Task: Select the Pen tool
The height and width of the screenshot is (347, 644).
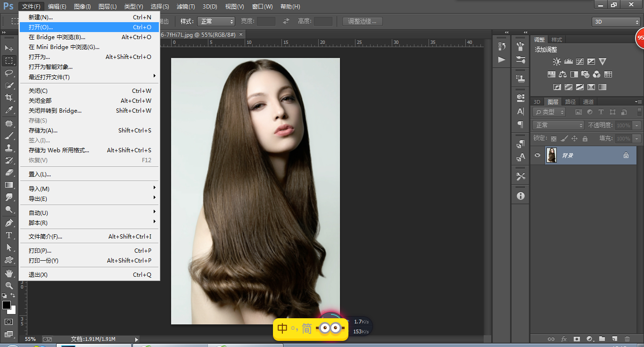Action: pos(9,223)
